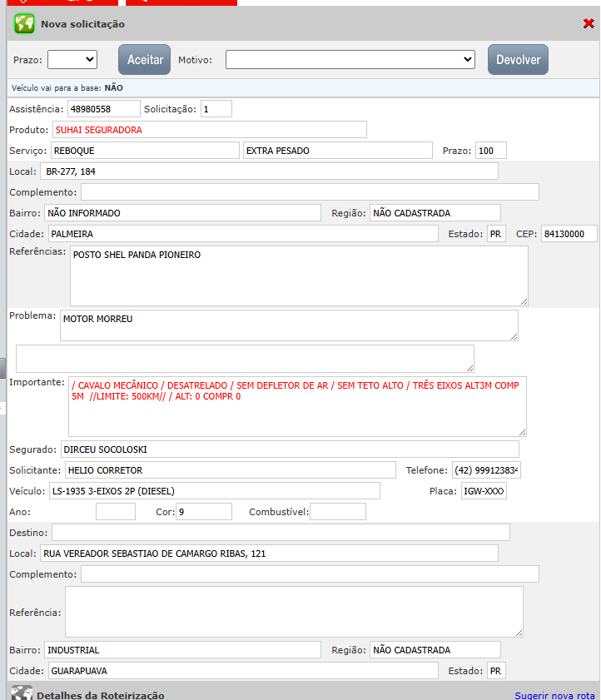
Task: Close the Nova solicitação dialog with red X
Action: pyautogui.click(x=589, y=24)
